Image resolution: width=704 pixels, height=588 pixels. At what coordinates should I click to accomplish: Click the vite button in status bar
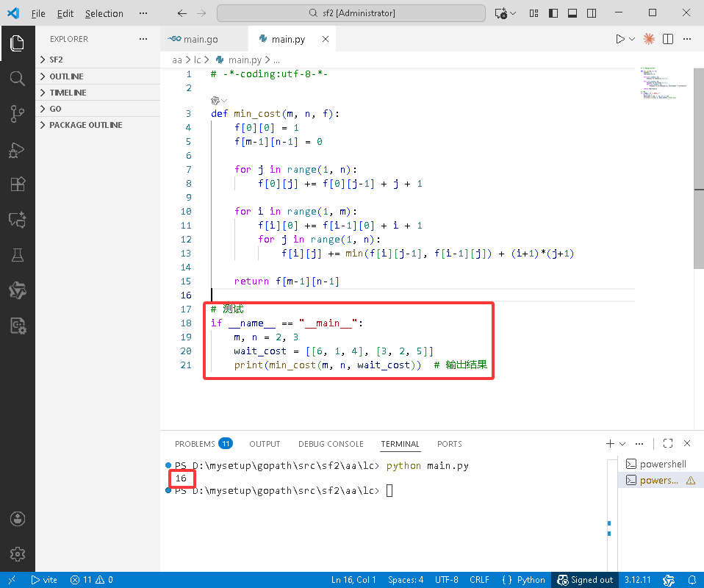(44, 580)
